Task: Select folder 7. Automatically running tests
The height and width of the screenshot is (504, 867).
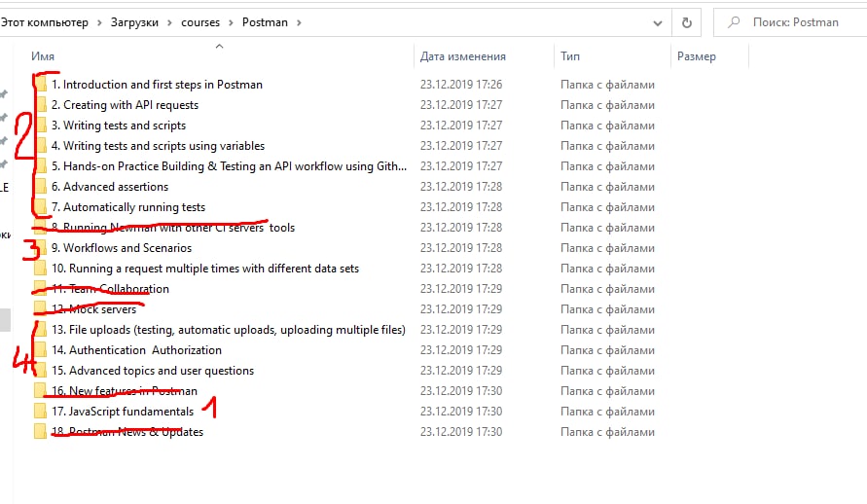Action: pos(128,207)
